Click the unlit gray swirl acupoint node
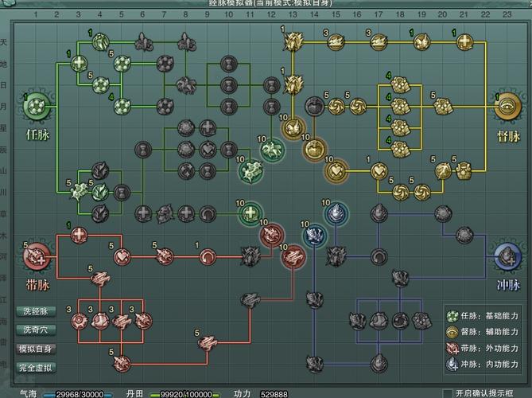 (208, 213)
